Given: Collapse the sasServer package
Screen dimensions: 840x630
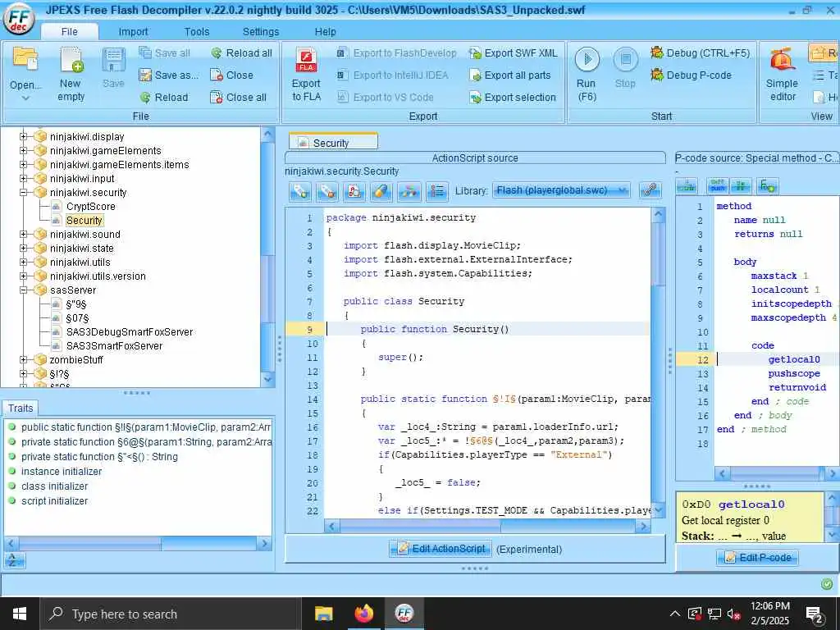Looking at the screenshot, I should [x=23, y=290].
